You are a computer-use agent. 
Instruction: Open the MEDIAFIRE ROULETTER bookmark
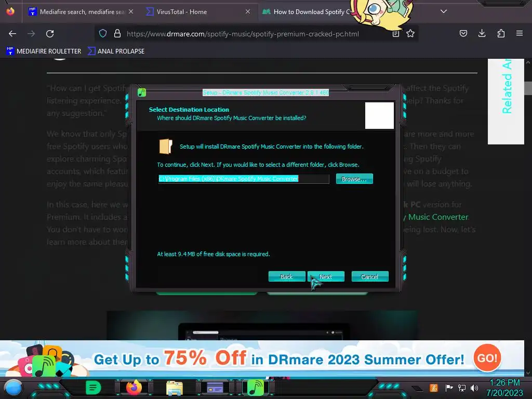pos(44,51)
